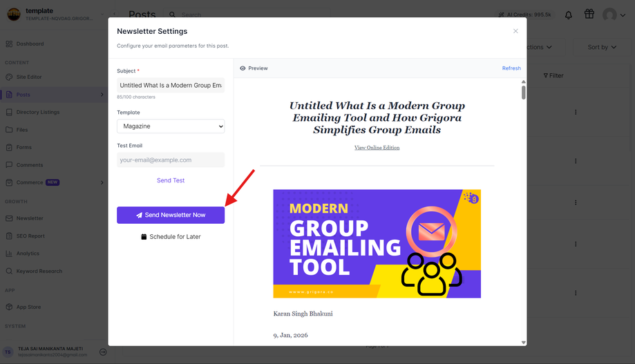Open the user avatar menu in header

614,15
